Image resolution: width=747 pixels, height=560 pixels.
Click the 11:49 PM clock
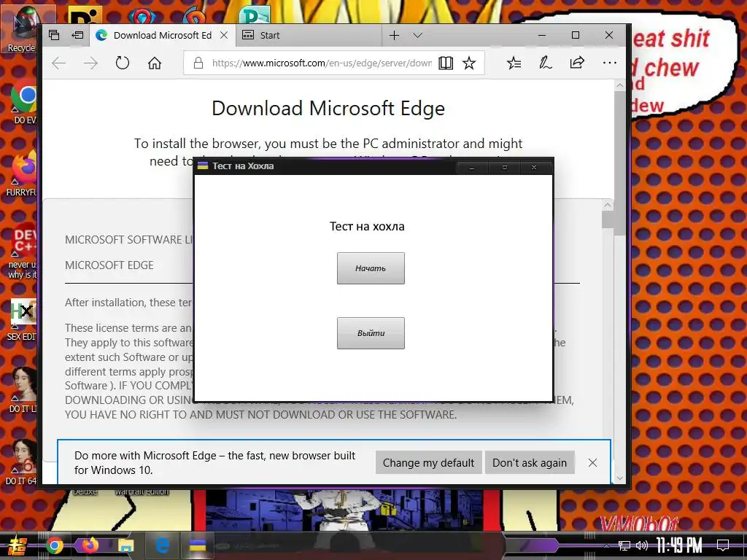[679, 545]
